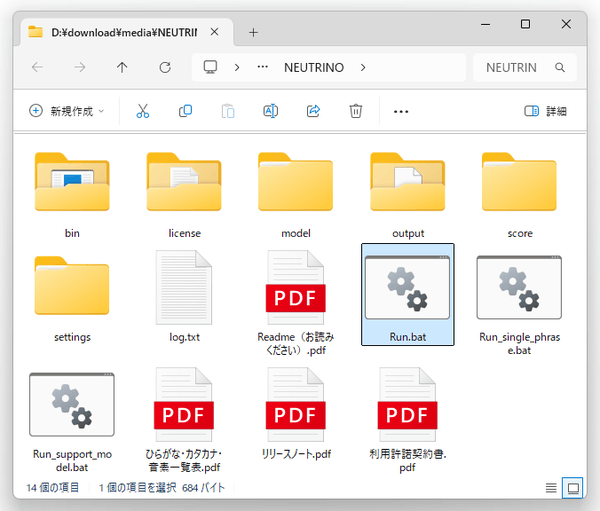Expand the hidden path ellipsis
Image resolution: width=600 pixels, height=511 pixels.
pos(262,67)
